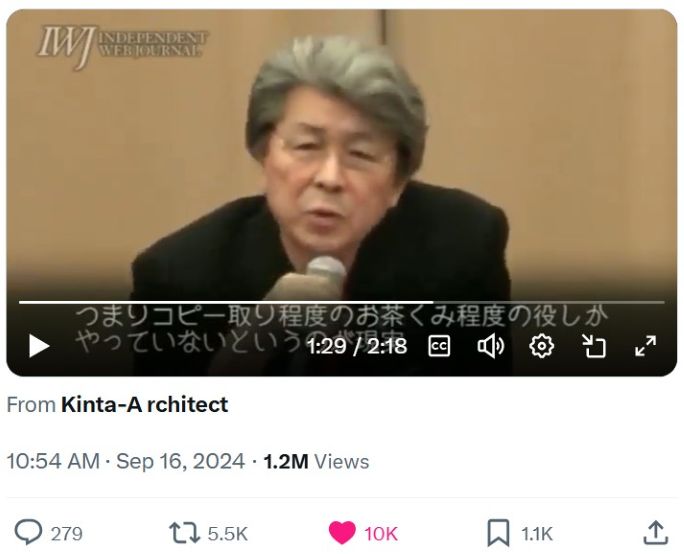The height and width of the screenshot is (554, 684).
Task: Seek on the video progress bar
Action: 342,302
